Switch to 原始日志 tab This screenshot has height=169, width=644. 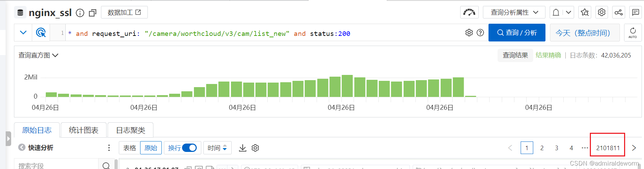point(37,130)
